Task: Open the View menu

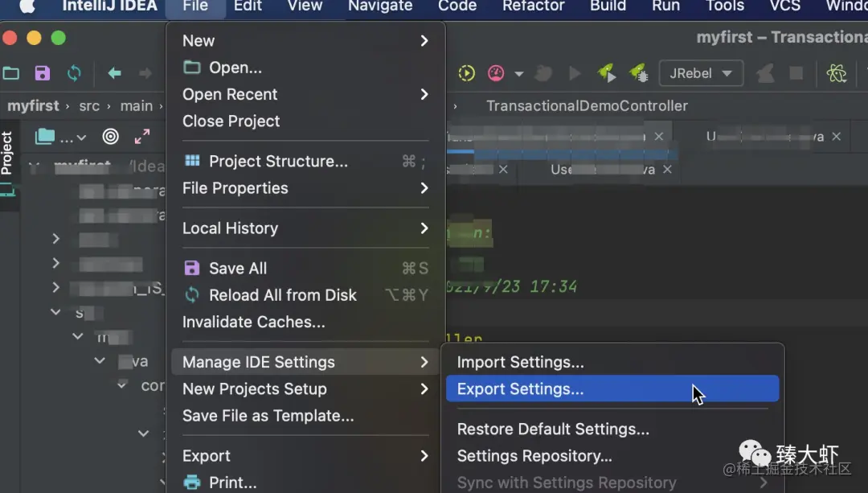Action: click(x=305, y=6)
